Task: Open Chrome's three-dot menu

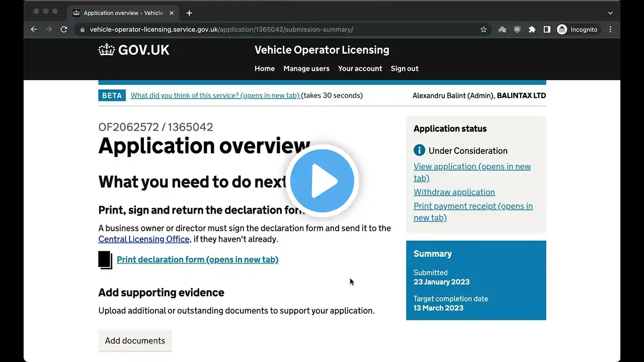Action: click(x=610, y=30)
